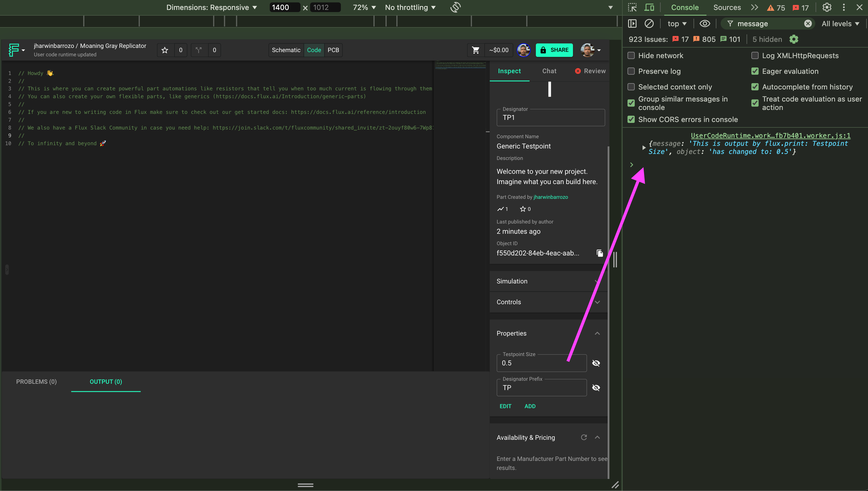Toggle Hide network checkbox
Screen dimensions: 868x491
click(631, 55)
